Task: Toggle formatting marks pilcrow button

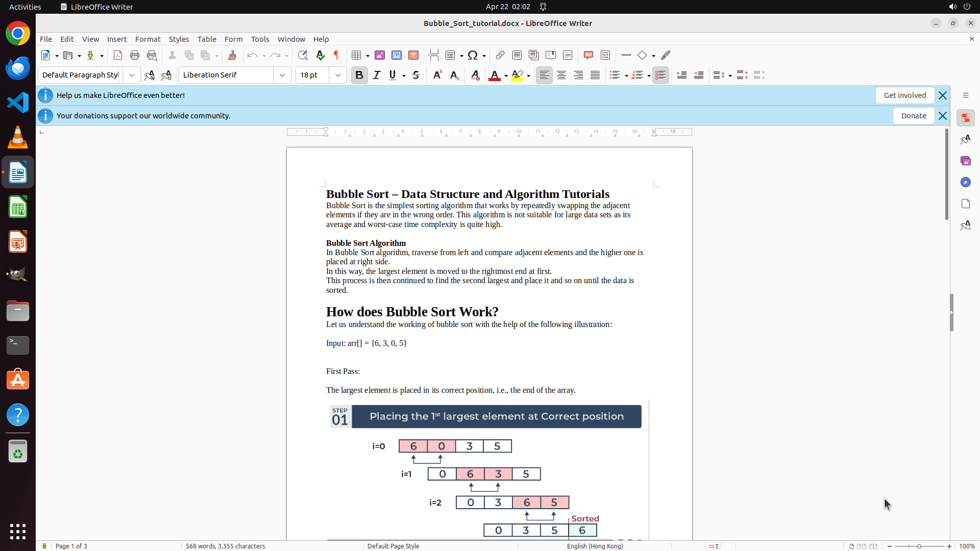Action: click(336, 55)
